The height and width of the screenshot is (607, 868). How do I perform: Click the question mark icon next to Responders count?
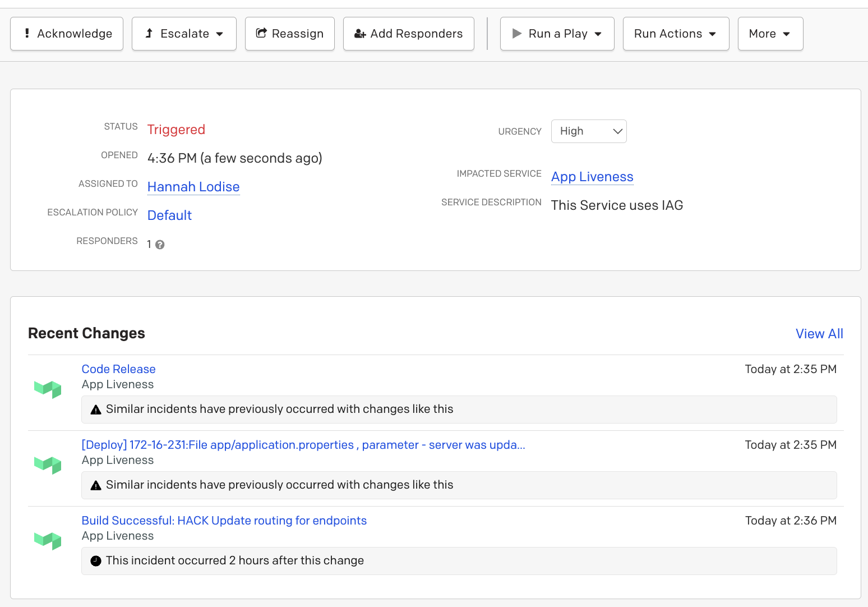[160, 244]
